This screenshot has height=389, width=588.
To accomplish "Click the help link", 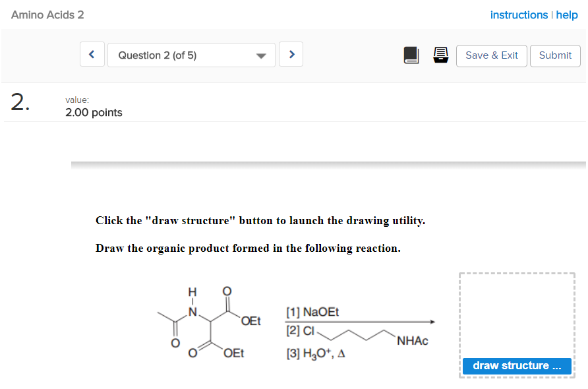I will tap(568, 15).
